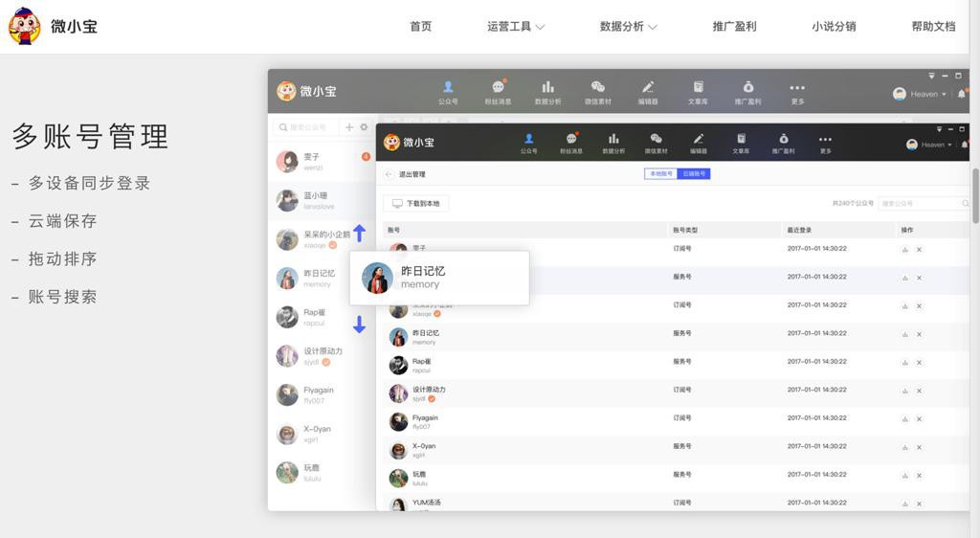Go to 首页 in website navigation

point(421,26)
